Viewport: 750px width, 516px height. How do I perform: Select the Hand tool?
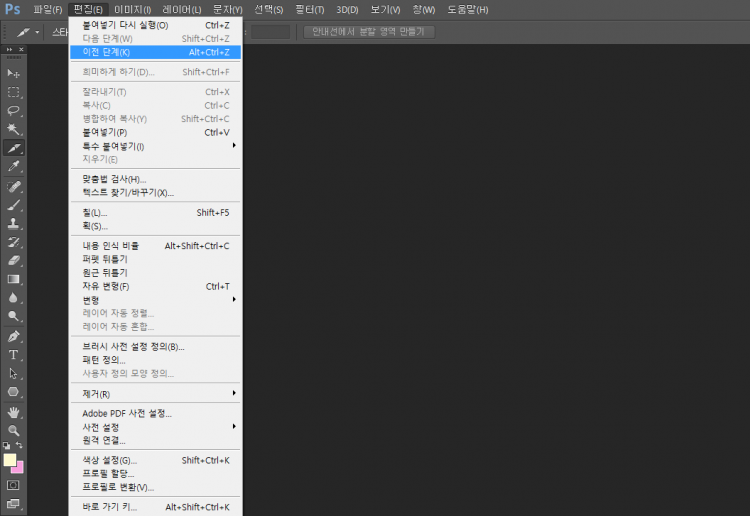[x=14, y=411]
